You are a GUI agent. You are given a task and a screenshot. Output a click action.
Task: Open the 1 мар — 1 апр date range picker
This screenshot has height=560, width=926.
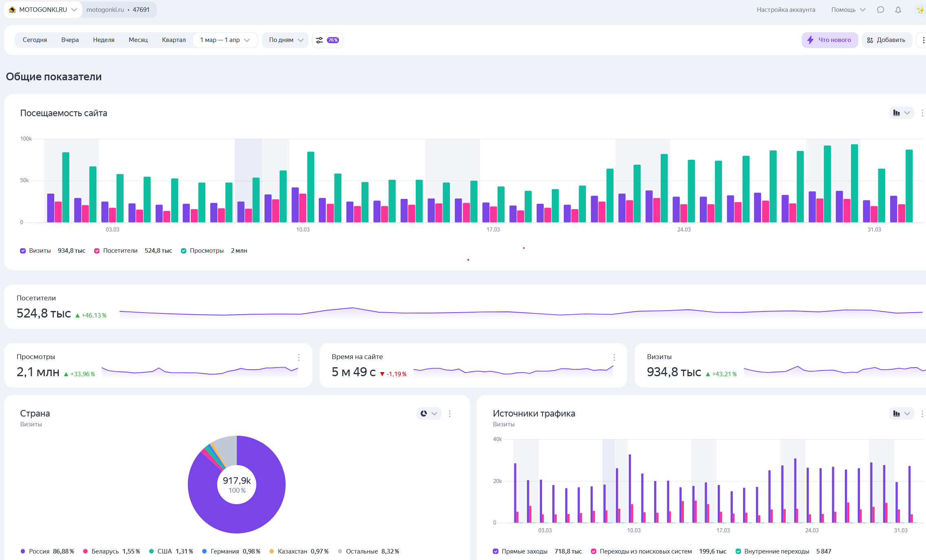(225, 40)
